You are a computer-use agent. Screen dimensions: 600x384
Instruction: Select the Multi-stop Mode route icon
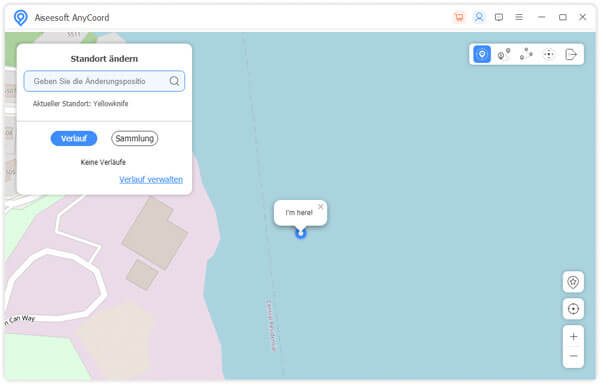click(x=526, y=54)
